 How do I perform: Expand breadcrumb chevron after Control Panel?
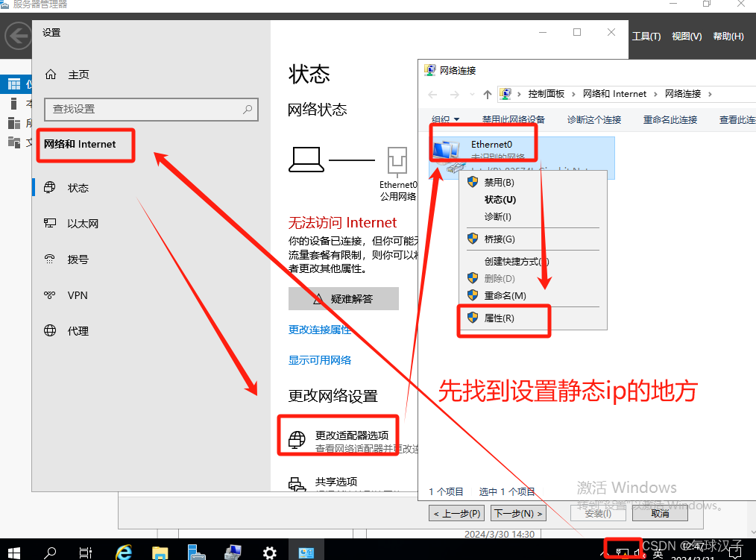coord(573,95)
